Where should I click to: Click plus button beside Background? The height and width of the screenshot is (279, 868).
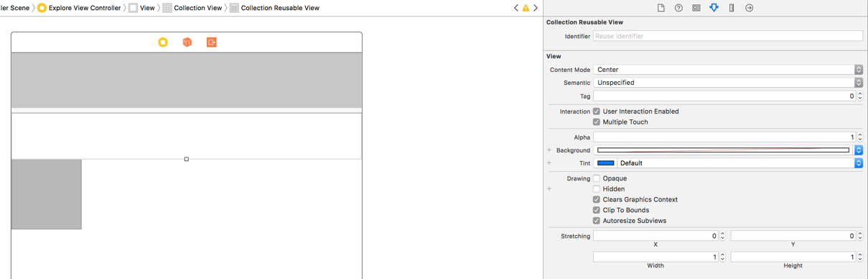coord(549,150)
